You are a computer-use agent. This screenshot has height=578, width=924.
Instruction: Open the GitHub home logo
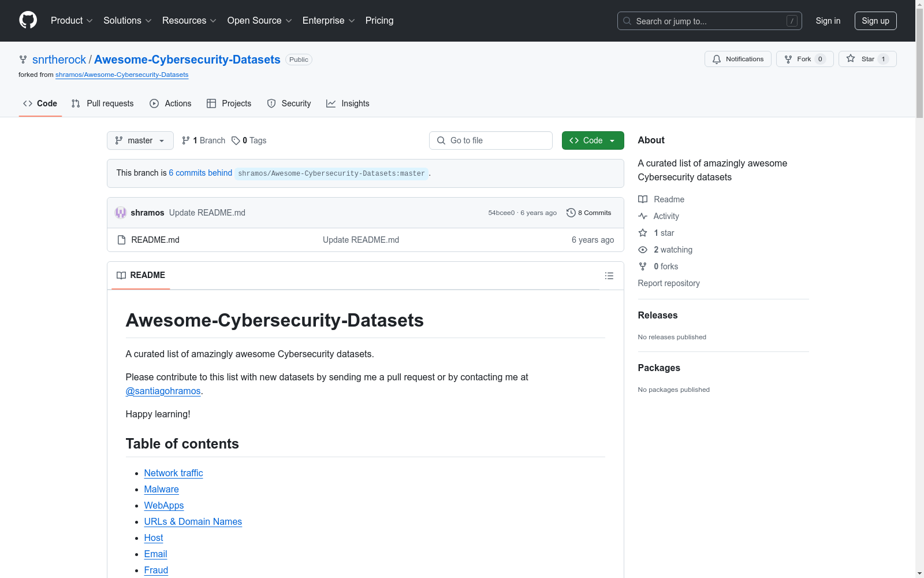pyautogui.click(x=28, y=20)
